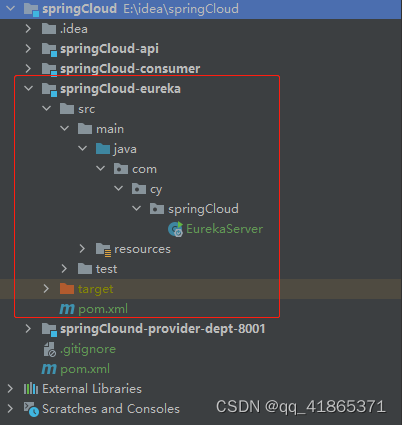Click the test folder icon
Image resolution: width=402 pixels, height=425 pixels.
(85, 269)
